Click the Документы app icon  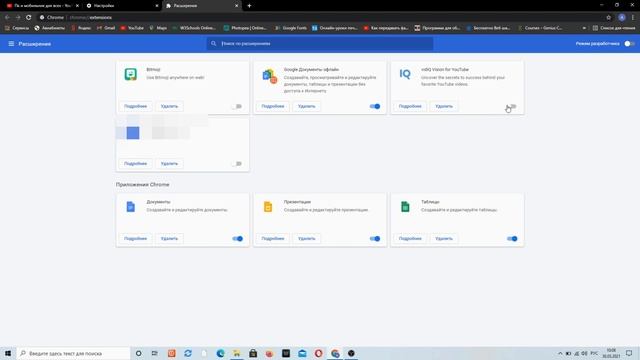pos(131,207)
